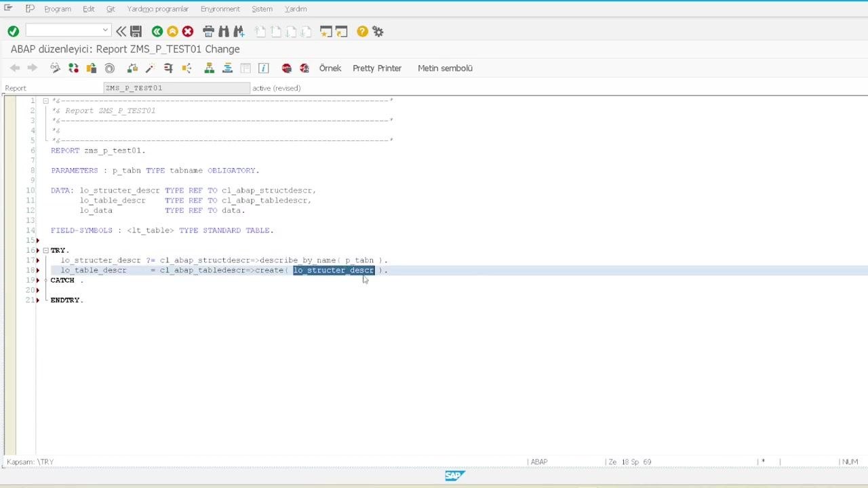Image resolution: width=868 pixels, height=488 pixels.
Task: Click the Report name field ZMS_P_TEST01
Action: pyautogui.click(x=176, y=88)
